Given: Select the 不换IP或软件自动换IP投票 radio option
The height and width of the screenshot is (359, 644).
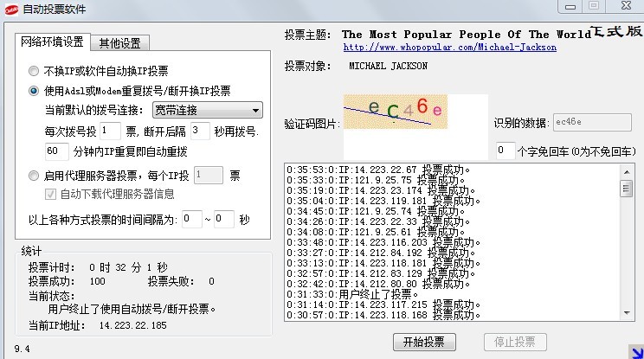Looking at the screenshot, I should click(x=34, y=71).
